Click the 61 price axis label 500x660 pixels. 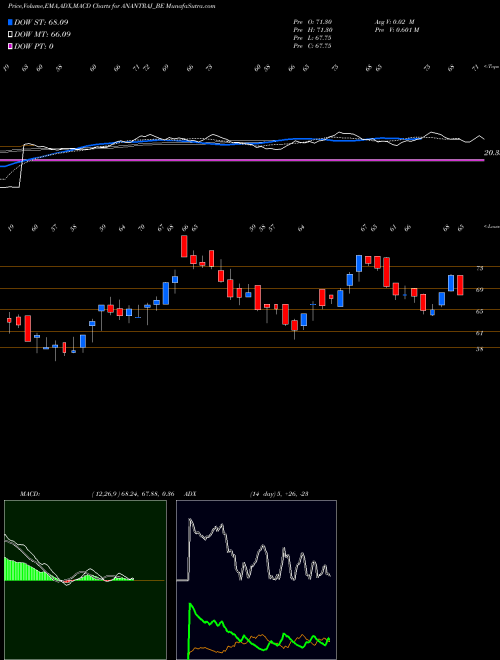pyautogui.click(x=479, y=333)
